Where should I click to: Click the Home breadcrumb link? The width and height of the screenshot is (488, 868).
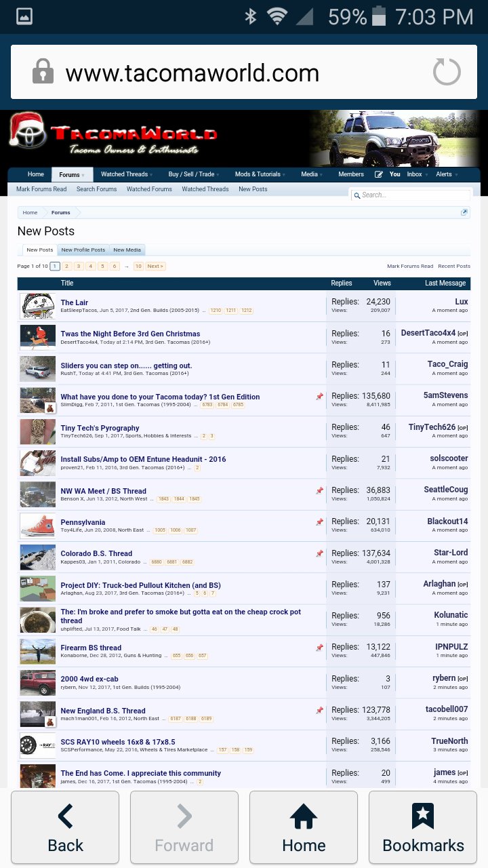[x=30, y=212]
